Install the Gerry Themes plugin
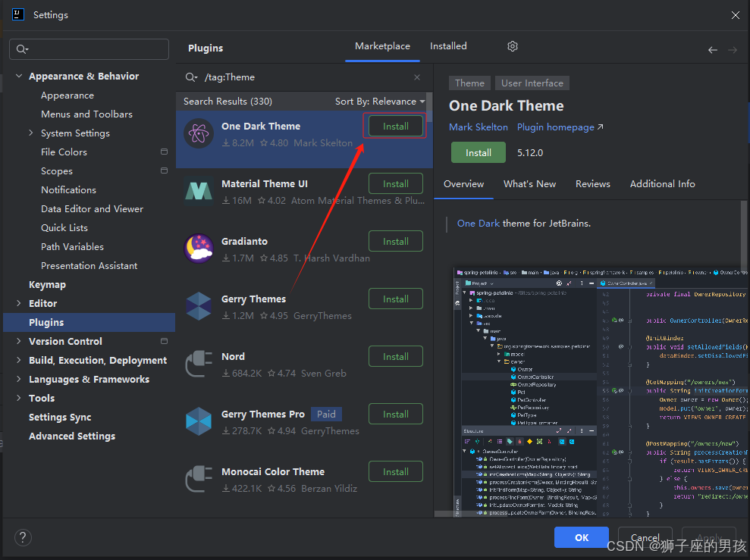The height and width of the screenshot is (560, 750). (x=396, y=299)
